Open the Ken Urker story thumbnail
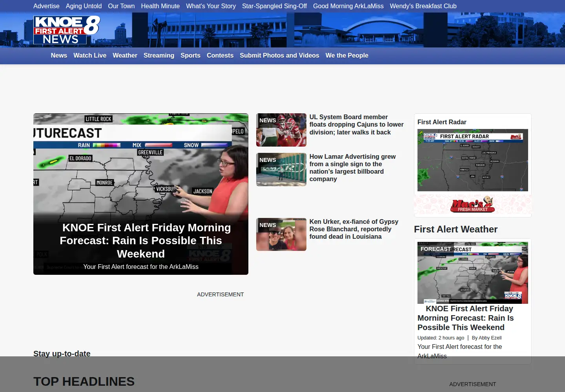The height and width of the screenshot is (392, 565). 281,234
